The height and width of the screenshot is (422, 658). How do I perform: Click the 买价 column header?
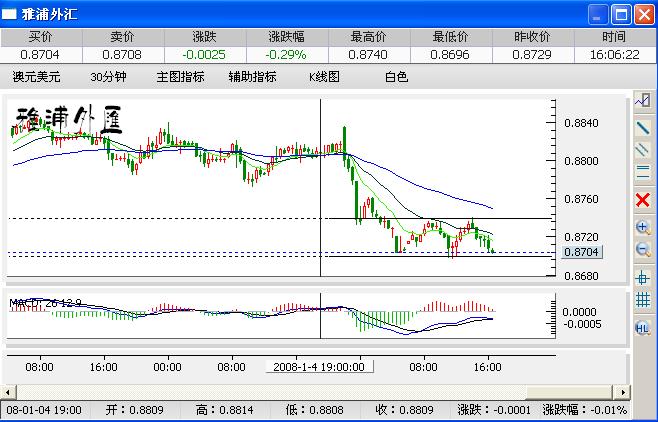click(41, 38)
